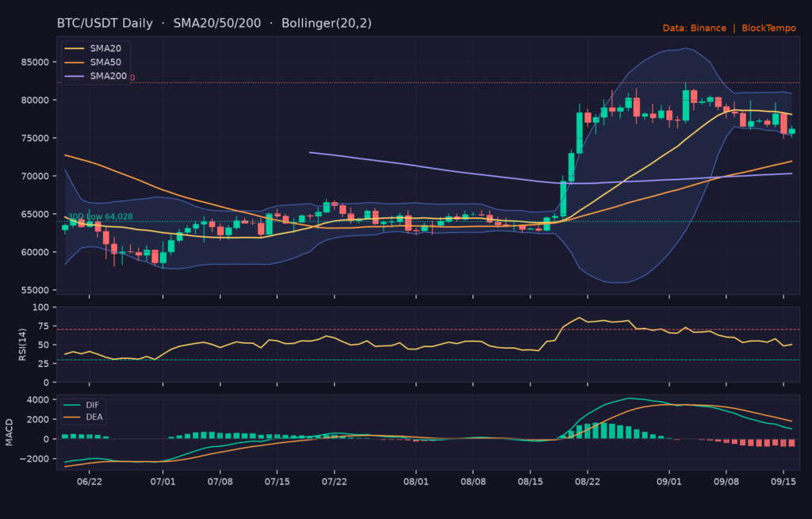Image resolution: width=812 pixels, height=519 pixels.
Task: Select the SMA50 legend label
Action: (x=105, y=62)
